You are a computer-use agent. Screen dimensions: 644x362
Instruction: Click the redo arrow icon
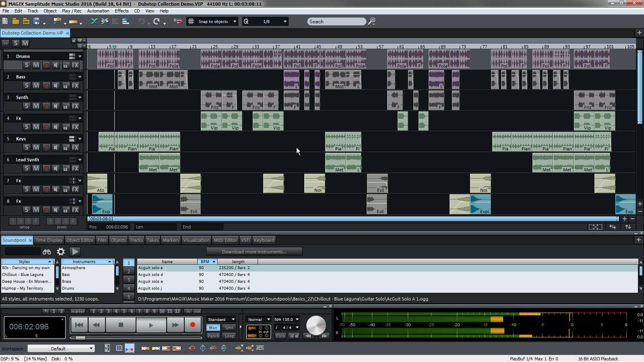156,21
